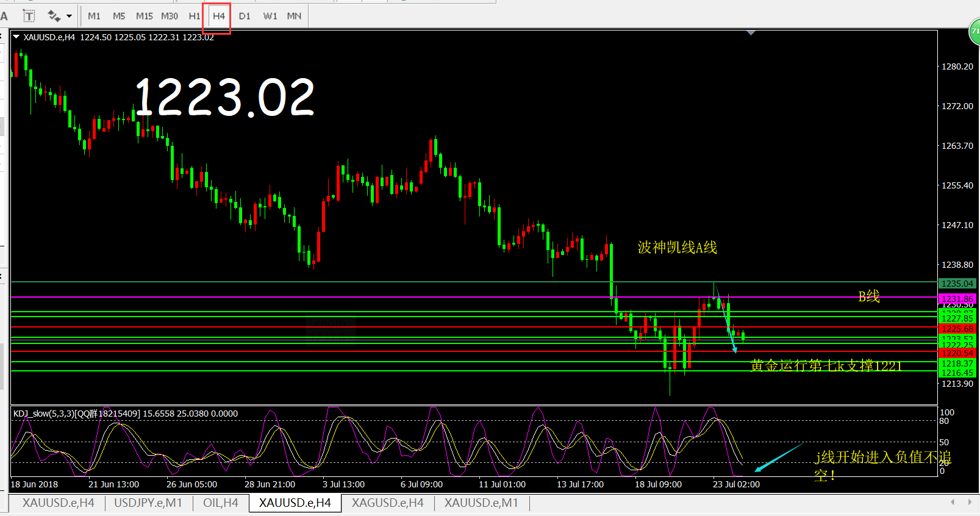Click the green 1227.85 price level tag
The height and width of the screenshot is (516, 980).
click(x=957, y=318)
